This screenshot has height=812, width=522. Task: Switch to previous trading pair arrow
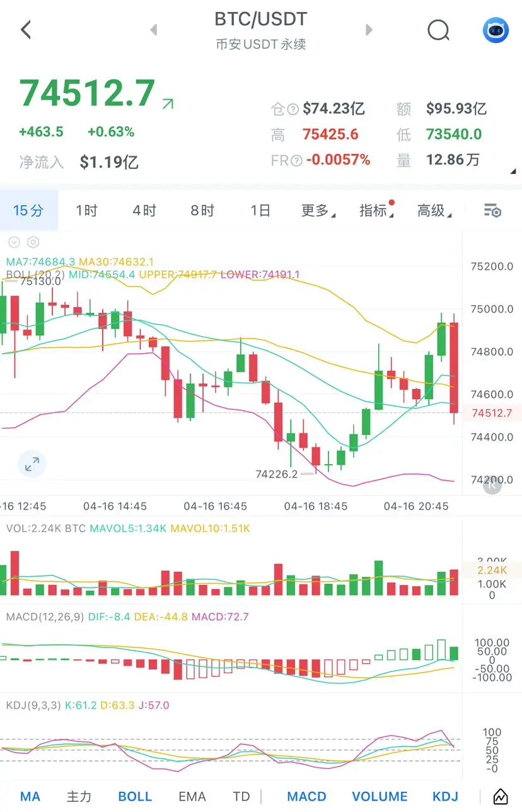153,30
